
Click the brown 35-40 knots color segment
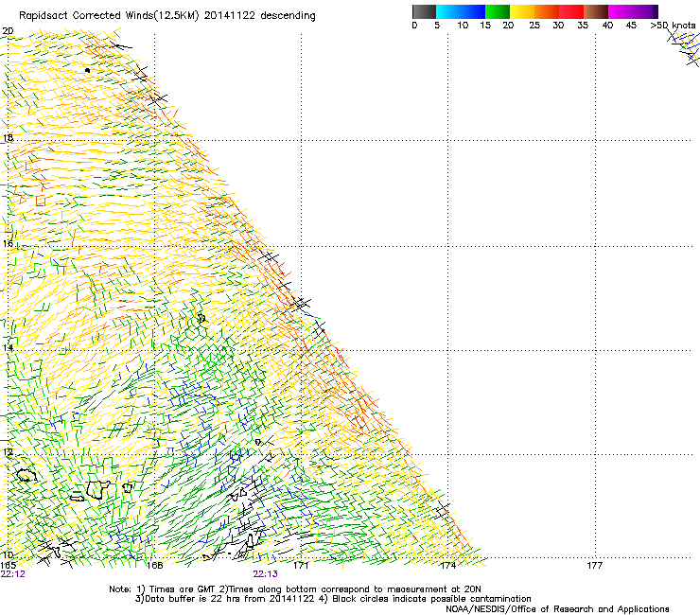(596, 11)
